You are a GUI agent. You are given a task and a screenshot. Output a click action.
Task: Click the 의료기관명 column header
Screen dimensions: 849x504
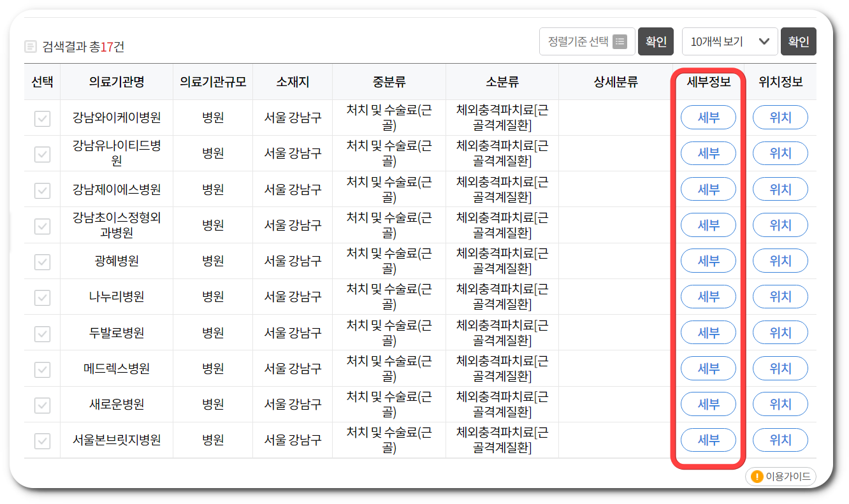point(117,82)
